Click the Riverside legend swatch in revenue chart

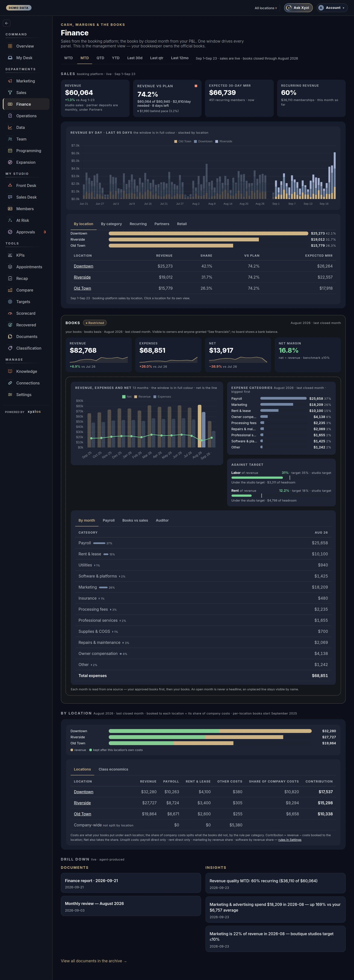pos(217,142)
